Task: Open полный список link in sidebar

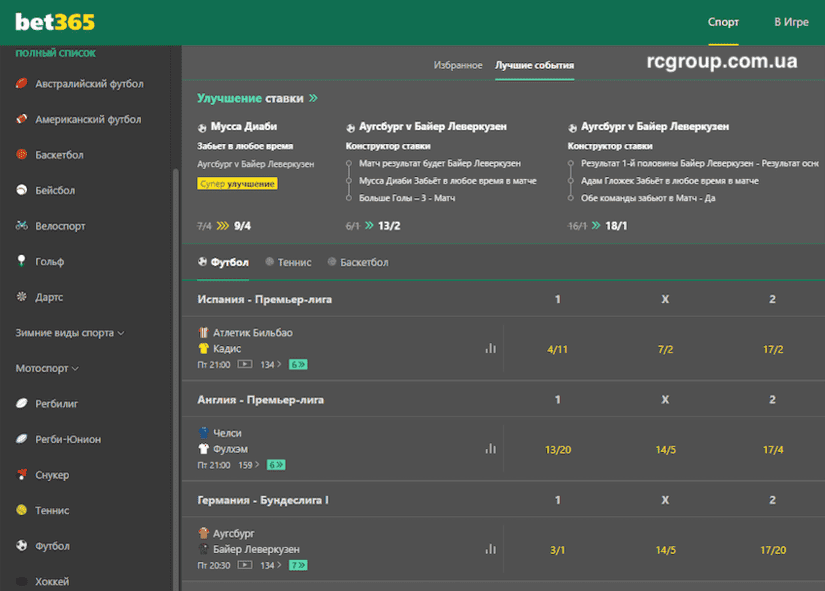Action: [x=55, y=53]
